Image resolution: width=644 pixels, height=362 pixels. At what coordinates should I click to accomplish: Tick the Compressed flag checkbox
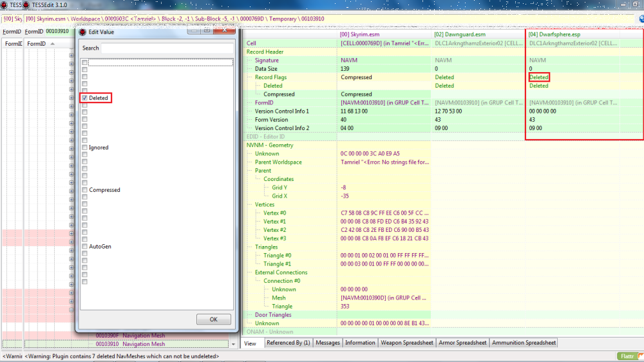coord(84,190)
